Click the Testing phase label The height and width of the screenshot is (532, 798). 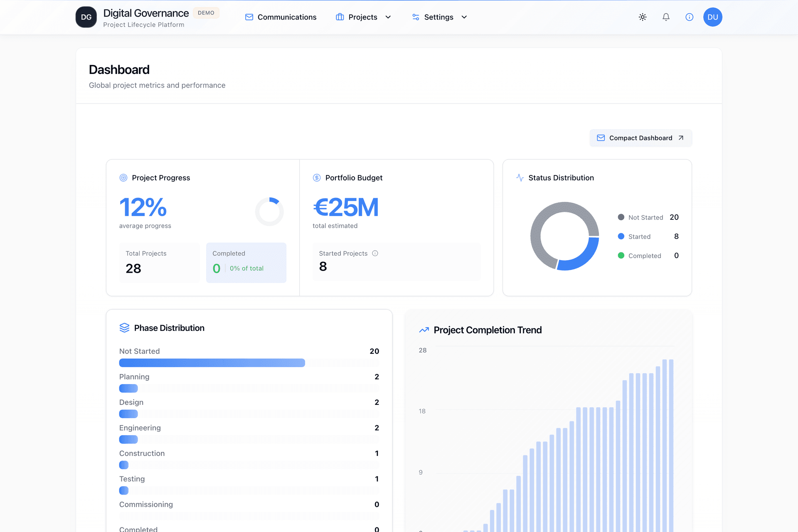(132, 479)
